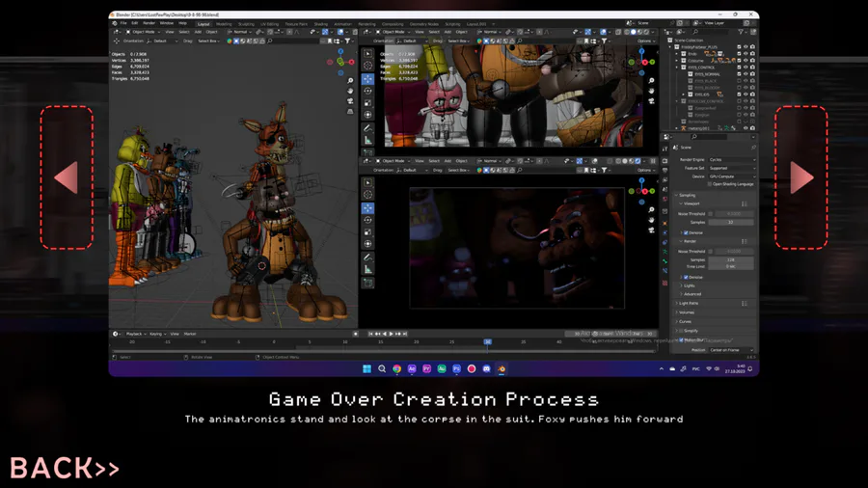Hide EYES_NORMAL collection using eye icon

(746, 74)
